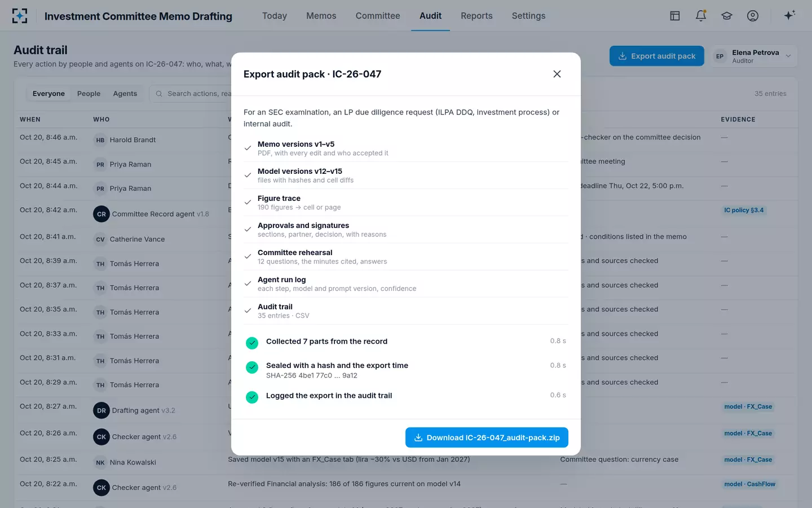The image size is (812, 508).
Task: Close the Export audit pack dialog
Action: [557, 74]
